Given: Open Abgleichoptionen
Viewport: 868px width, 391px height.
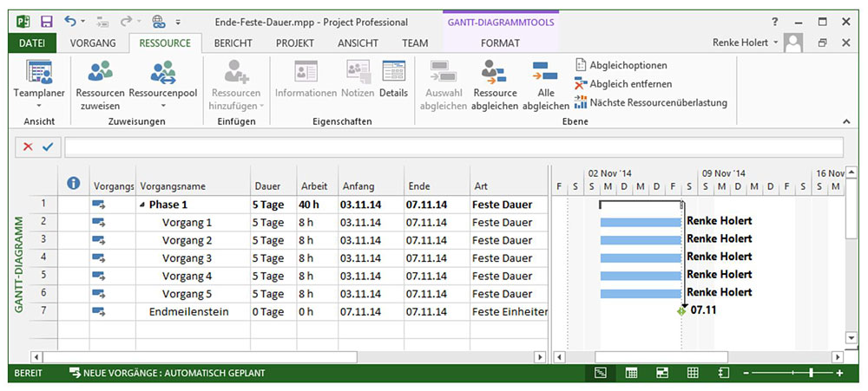Looking at the screenshot, I should pyautogui.click(x=621, y=65).
